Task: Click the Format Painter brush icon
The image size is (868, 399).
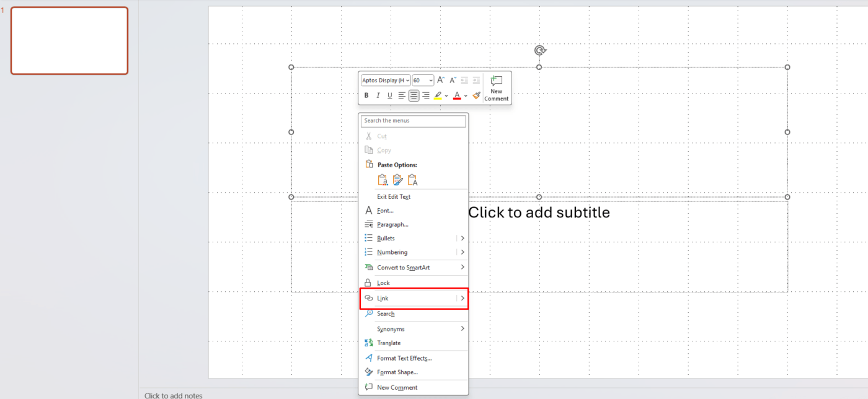Action: coord(476,95)
